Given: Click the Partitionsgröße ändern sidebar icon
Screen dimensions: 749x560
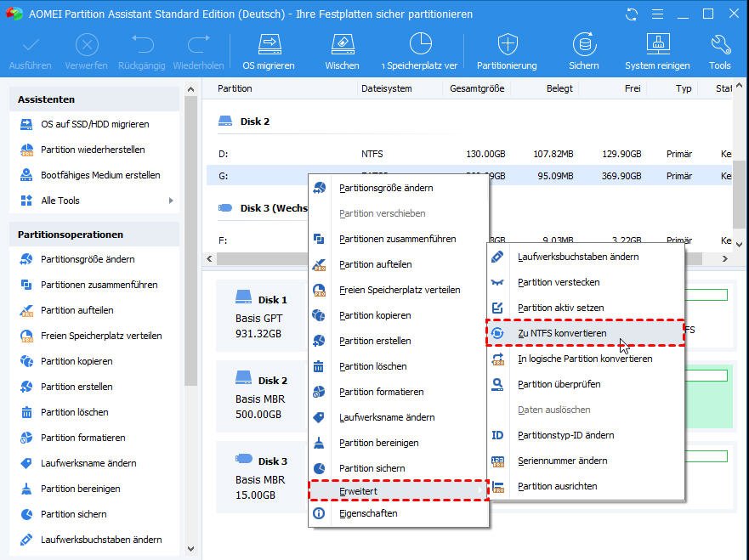Looking at the screenshot, I should (x=26, y=259).
